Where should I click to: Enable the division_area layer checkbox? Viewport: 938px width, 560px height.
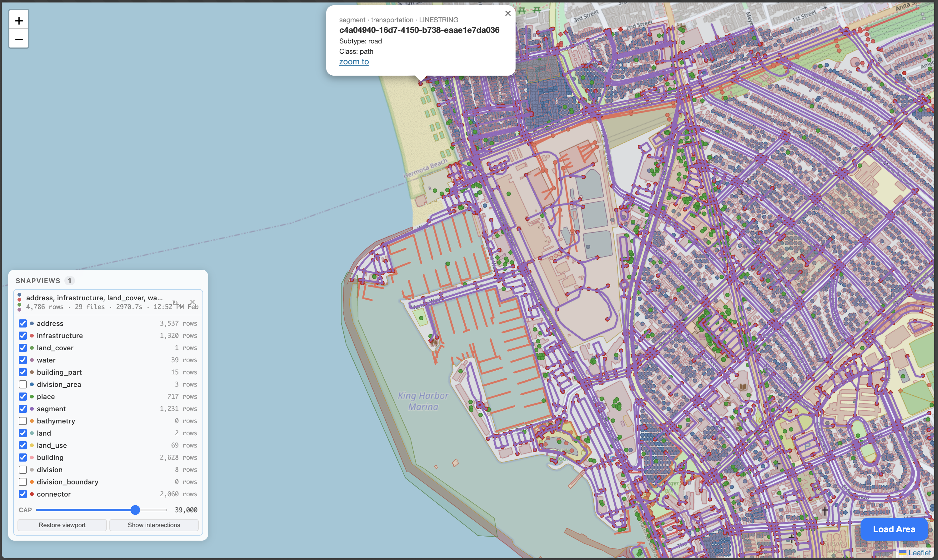[22, 384]
